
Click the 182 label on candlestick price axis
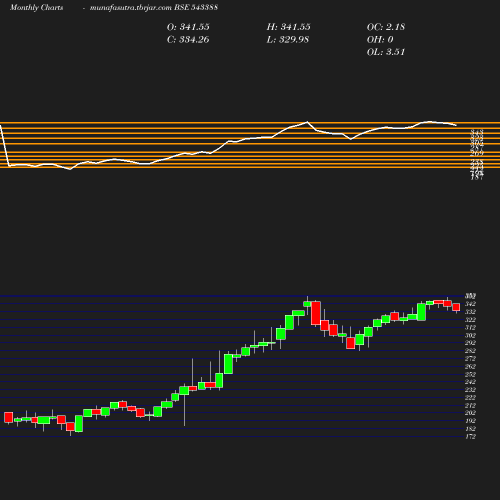coord(470,429)
